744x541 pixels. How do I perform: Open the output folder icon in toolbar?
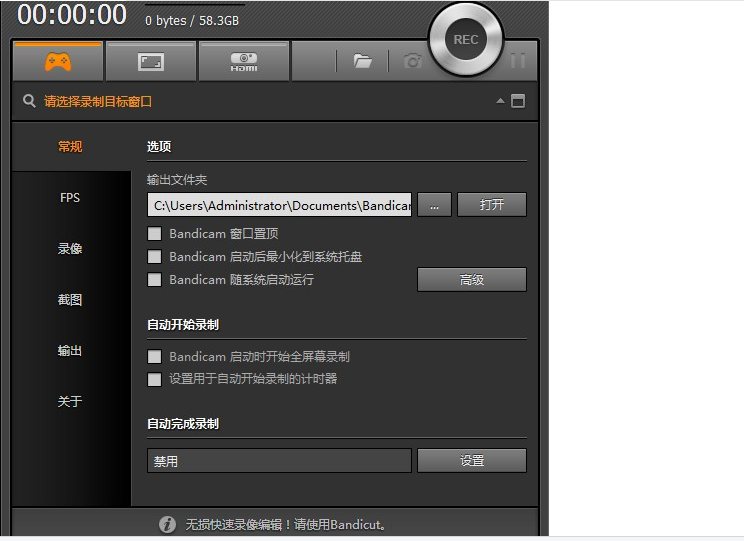[363, 61]
